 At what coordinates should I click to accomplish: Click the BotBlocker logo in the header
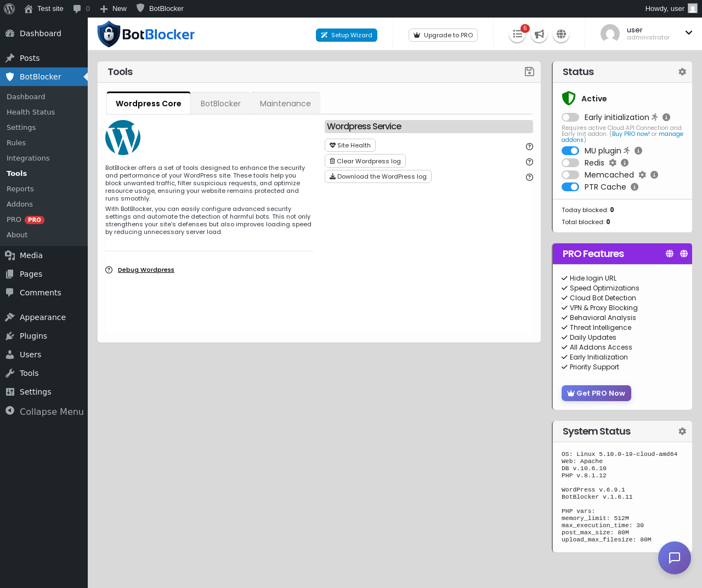(x=146, y=34)
